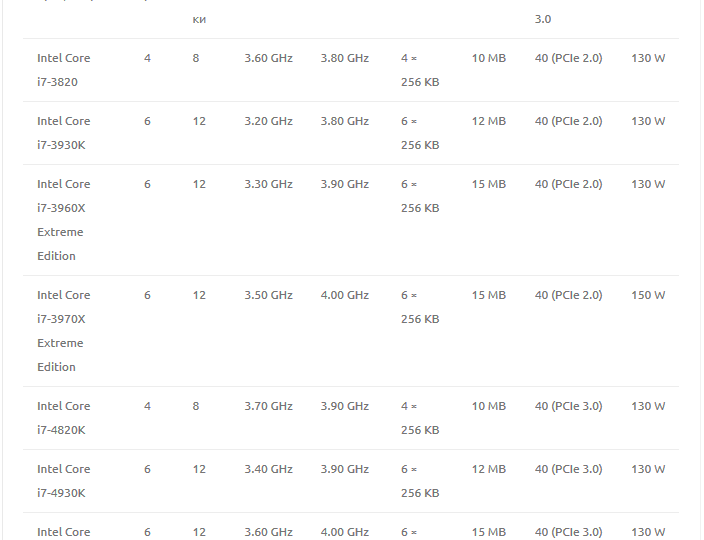The height and width of the screenshot is (540, 704).
Task: Select the 3.50 GHz frequency value
Action: (x=268, y=295)
